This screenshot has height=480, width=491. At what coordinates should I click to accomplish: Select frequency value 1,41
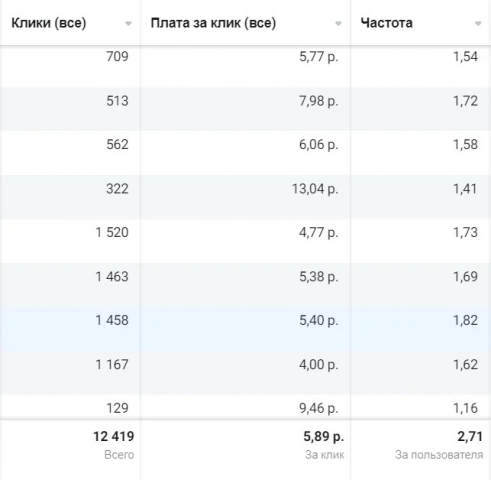[x=465, y=189]
